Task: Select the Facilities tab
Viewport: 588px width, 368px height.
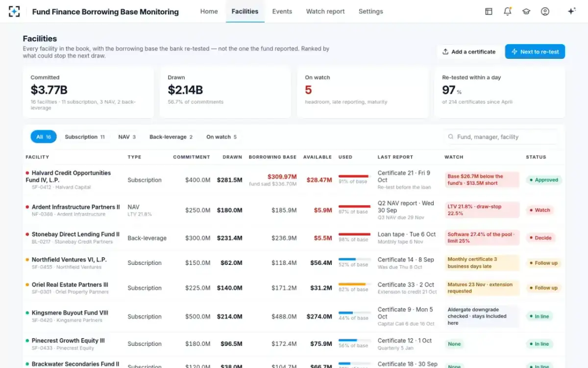Action: pyautogui.click(x=245, y=11)
